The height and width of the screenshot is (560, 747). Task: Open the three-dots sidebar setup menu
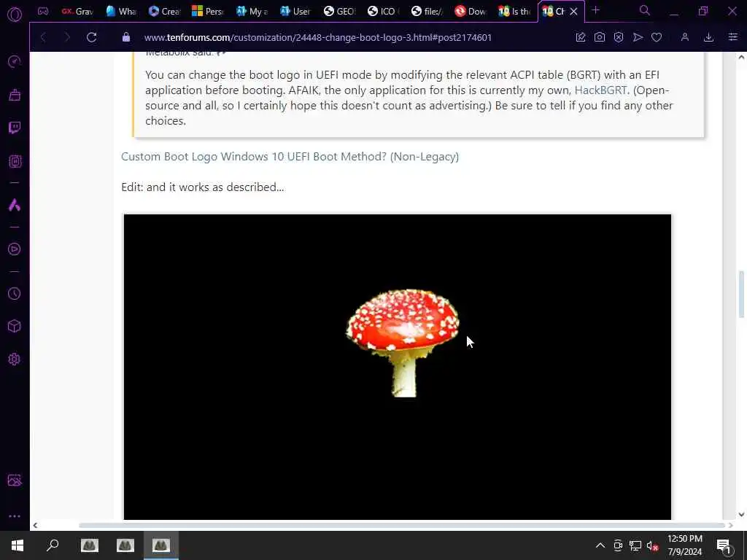click(15, 516)
